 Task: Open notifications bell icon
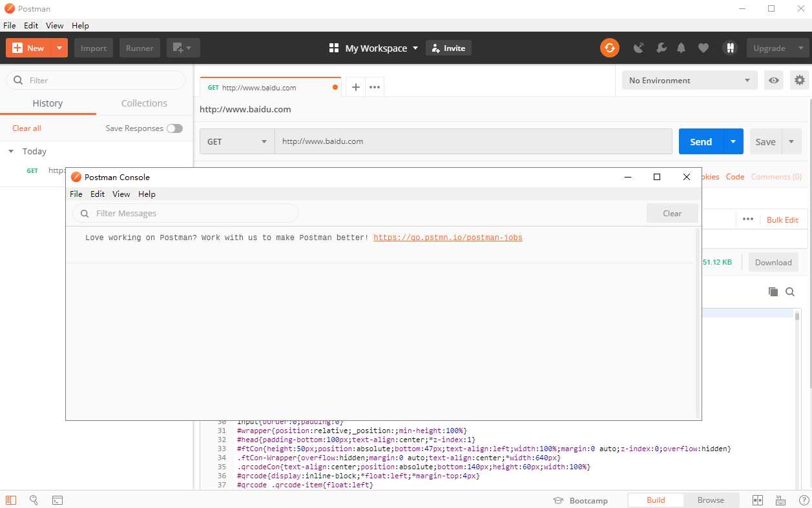coord(681,48)
